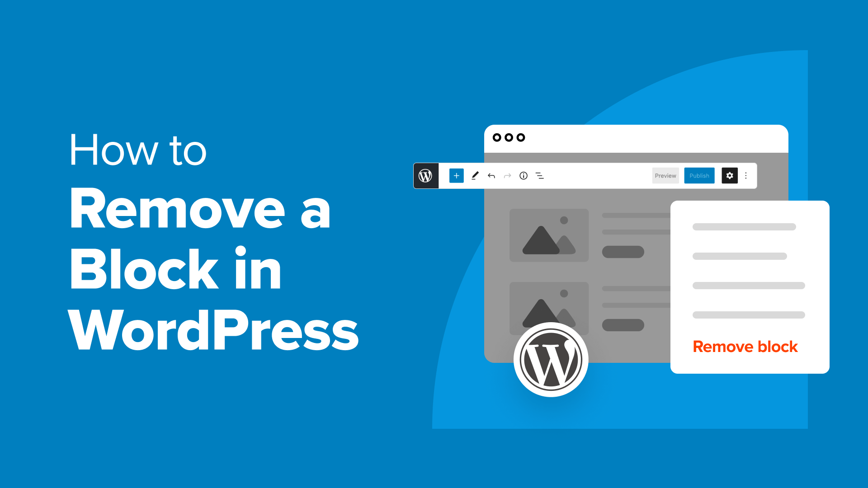Click the Document info (i) icon
The width and height of the screenshot is (868, 488).
pos(524,175)
